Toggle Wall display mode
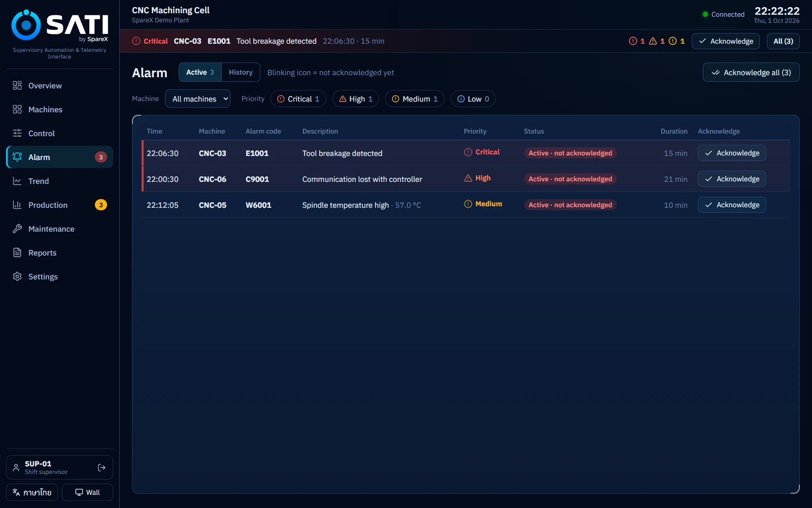 pyautogui.click(x=87, y=492)
